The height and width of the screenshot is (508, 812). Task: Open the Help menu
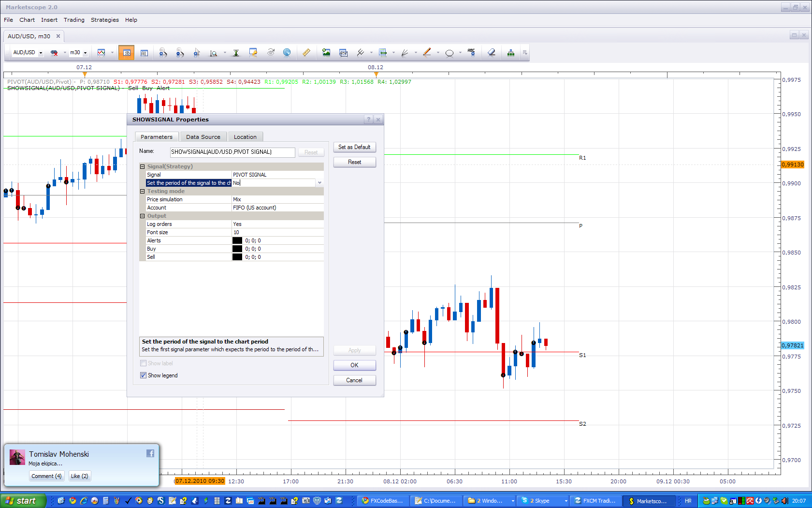coord(131,20)
